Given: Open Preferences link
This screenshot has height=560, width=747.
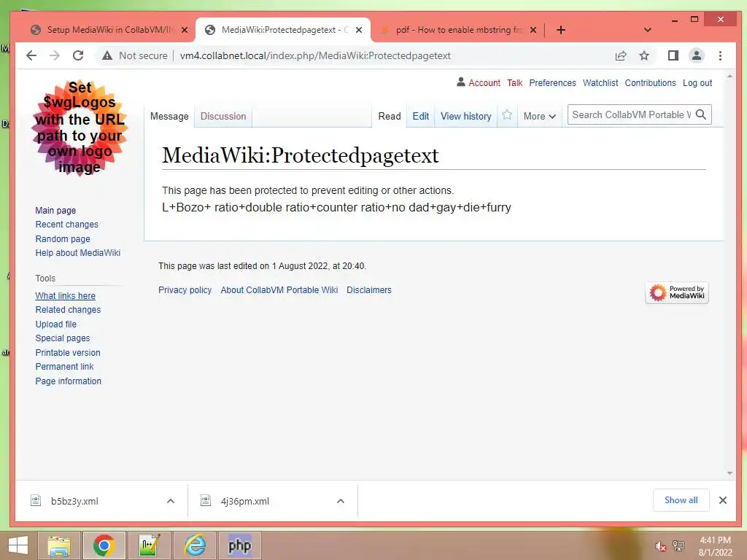Looking at the screenshot, I should coord(553,83).
